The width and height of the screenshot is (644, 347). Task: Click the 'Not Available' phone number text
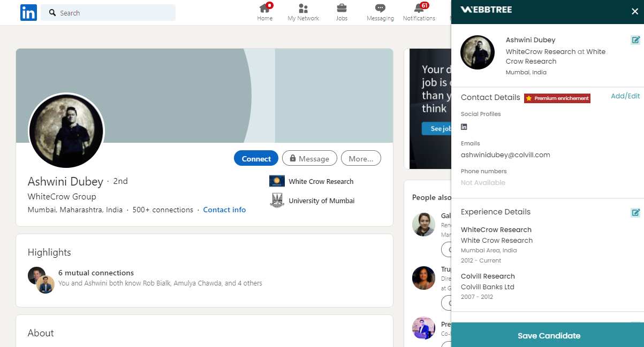tap(483, 183)
